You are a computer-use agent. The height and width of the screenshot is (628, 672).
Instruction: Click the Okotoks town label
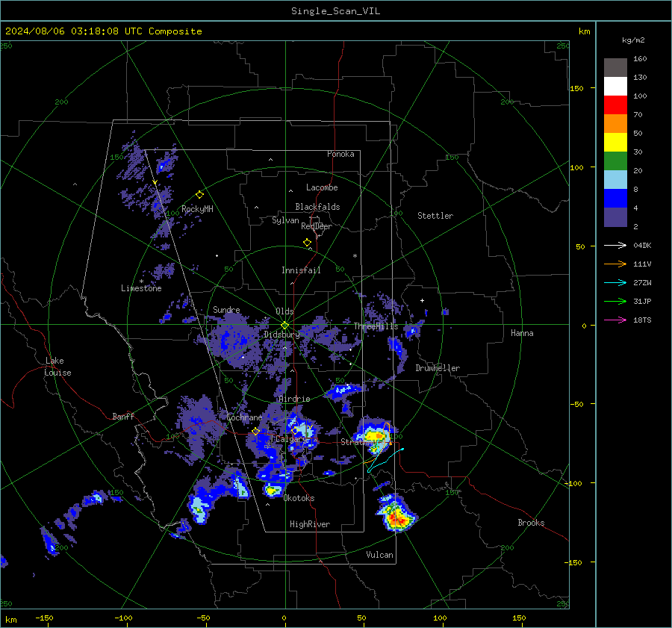coord(299,498)
